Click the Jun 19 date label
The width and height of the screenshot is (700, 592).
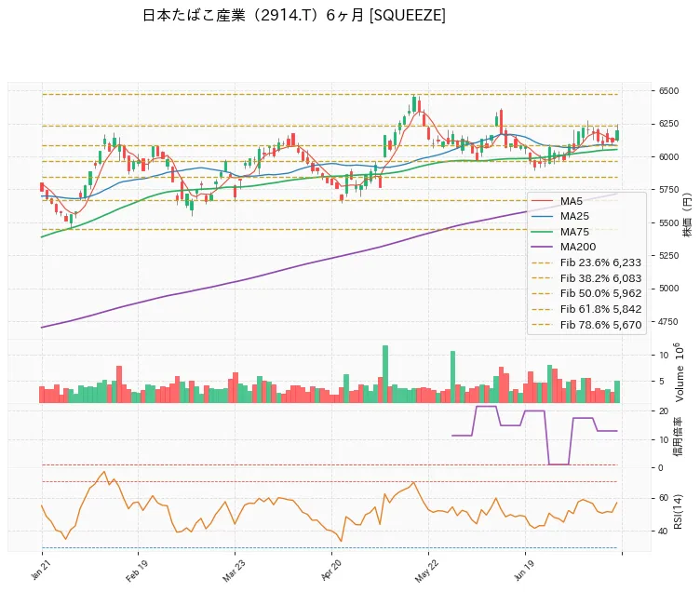[x=524, y=570]
